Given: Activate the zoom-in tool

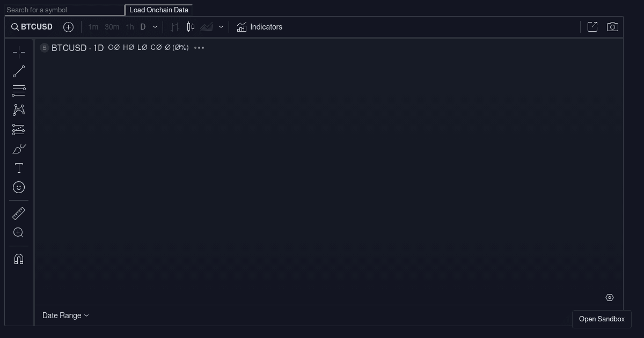Looking at the screenshot, I should click(x=19, y=232).
